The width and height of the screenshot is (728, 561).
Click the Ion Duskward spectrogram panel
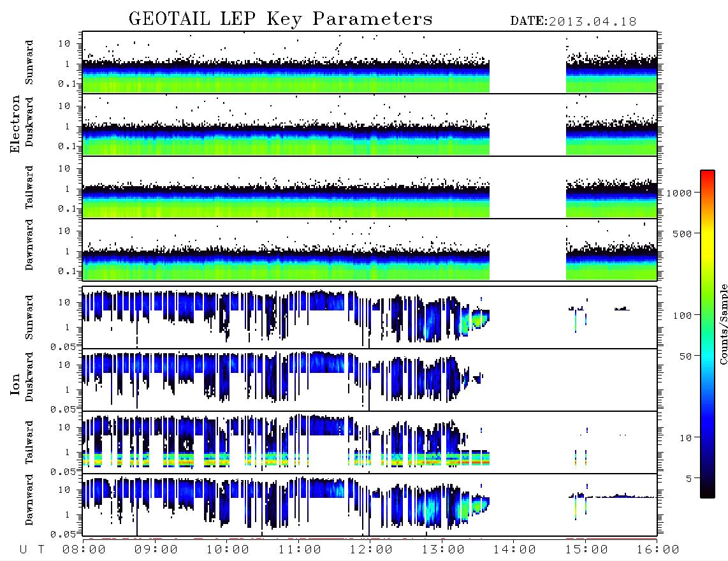370,380
